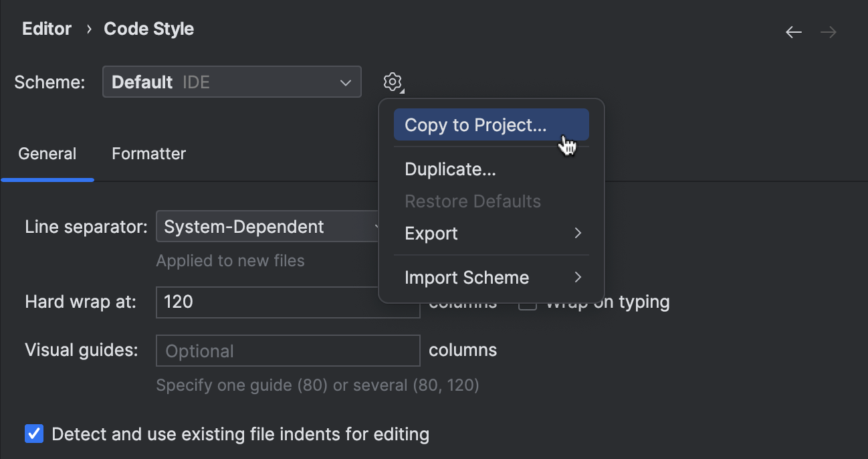Click the Editor breadcrumb link
Viewport: 868px width, 459px height.
[x=47, y=29]
